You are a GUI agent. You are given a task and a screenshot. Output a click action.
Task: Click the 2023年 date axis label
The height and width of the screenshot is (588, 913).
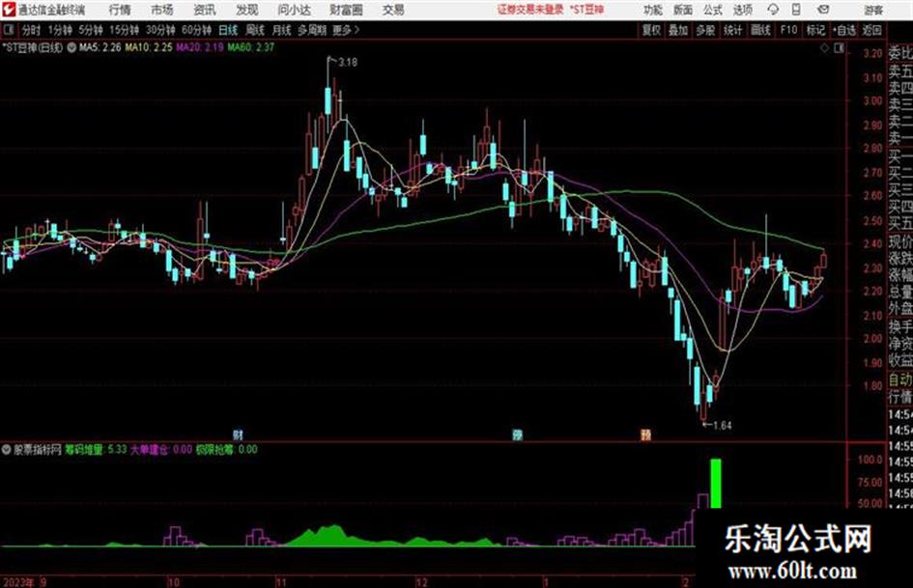[x=18, y=581]
